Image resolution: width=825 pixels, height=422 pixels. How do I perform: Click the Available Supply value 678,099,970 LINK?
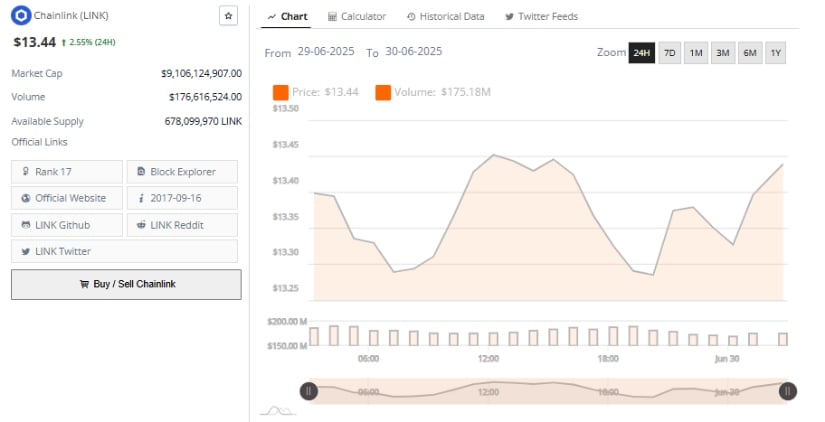[x=203, y=121]
